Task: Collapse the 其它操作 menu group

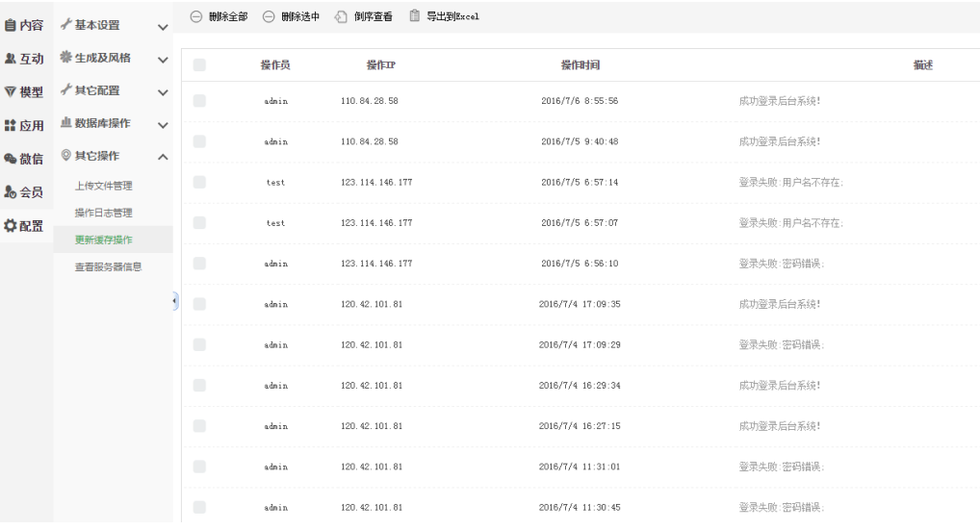Action: [163, 157]
